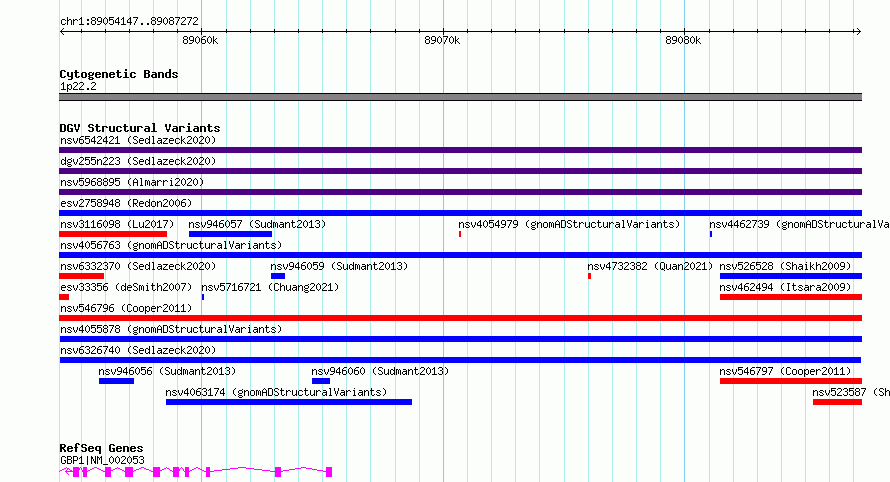Click the nsv6542421 (Sedlazeck2020) variant label
This screenshot has height=482, width=890.
138,140
